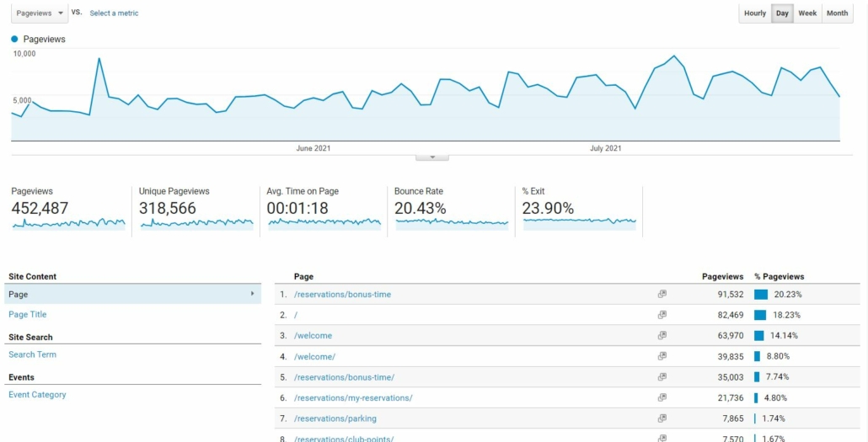The width and height of the screenshot is (868, 442).
Task: Open external link icon for the / page row
Action: coord(662,315)
